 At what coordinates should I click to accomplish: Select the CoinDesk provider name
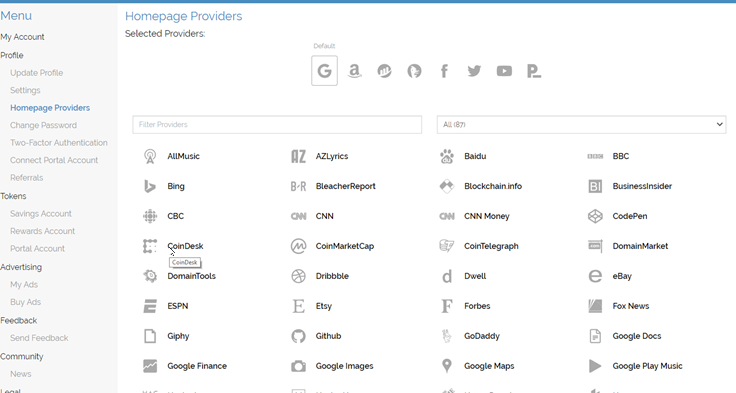pos(185,246)
